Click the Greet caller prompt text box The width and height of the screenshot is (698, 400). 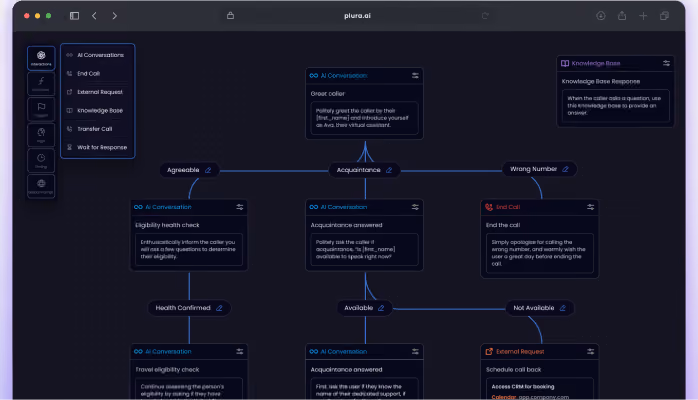pyautogui.click(x=364, y=118)
